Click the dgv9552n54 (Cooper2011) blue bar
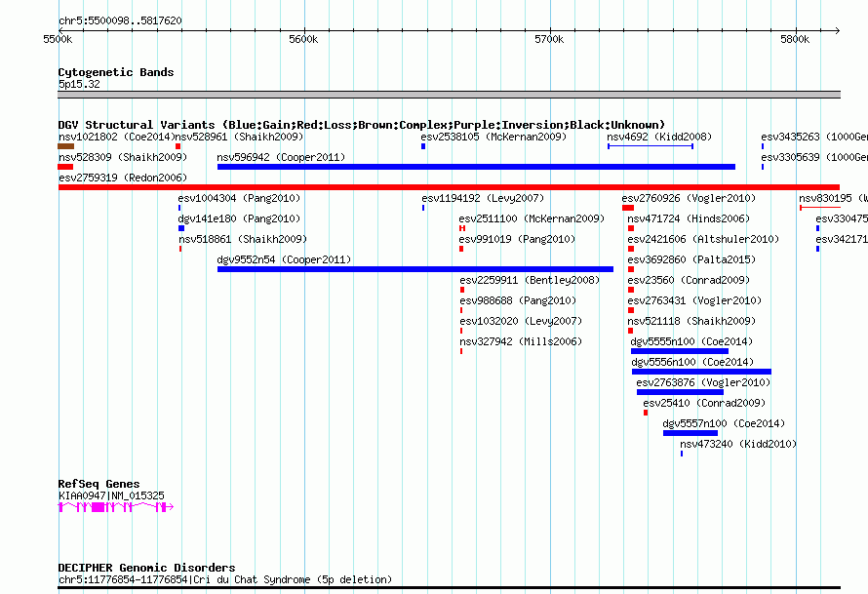This screenshot has height=594, width=868. pos(415,269)
